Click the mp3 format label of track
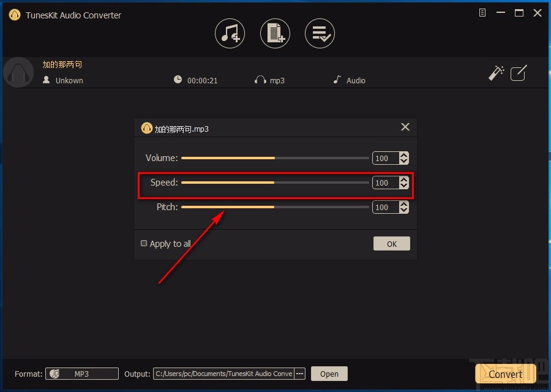The height and width of the screenshot is (392, 551). click(x=277, y=80)
